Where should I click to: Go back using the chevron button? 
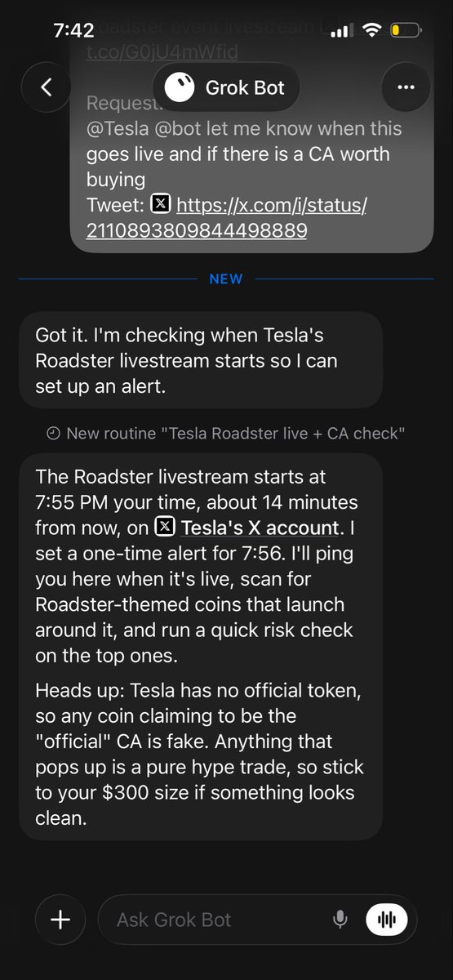[x=46, y=87]
